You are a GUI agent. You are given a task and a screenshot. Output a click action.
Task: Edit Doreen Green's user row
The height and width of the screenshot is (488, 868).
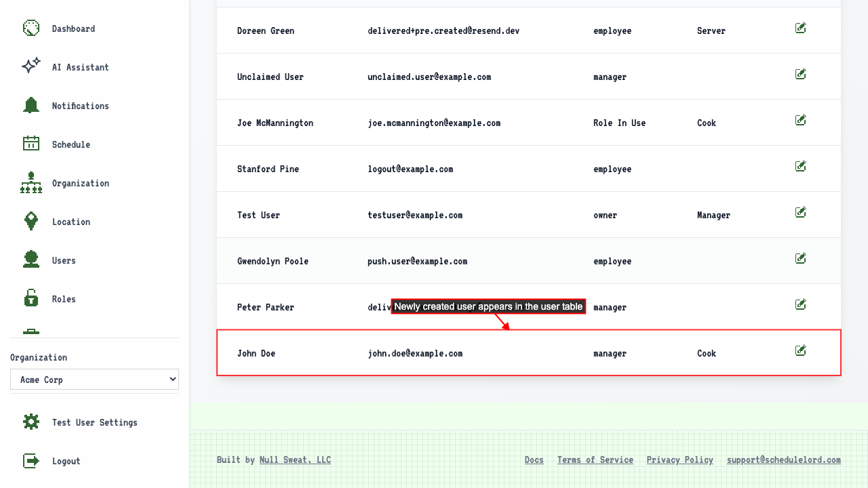coord(800,28)
